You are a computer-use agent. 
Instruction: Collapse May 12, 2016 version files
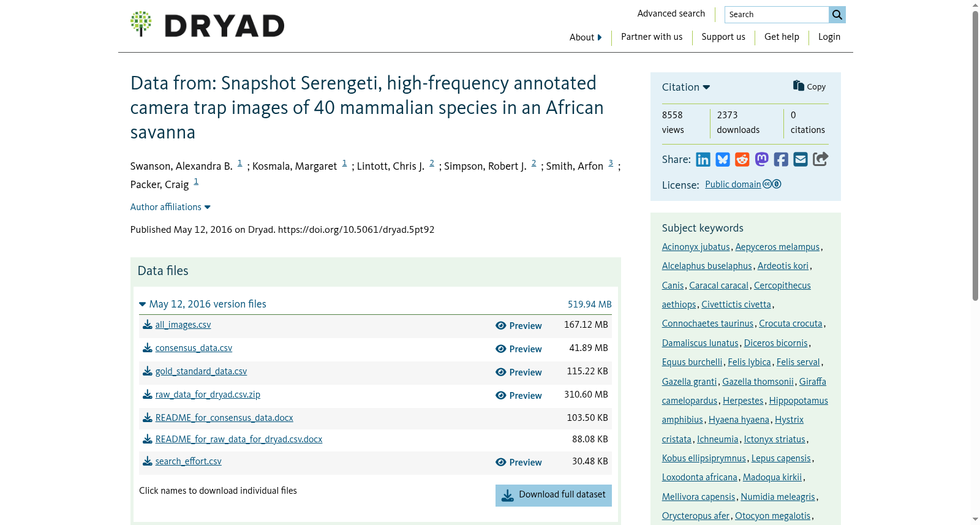point(203,304)
